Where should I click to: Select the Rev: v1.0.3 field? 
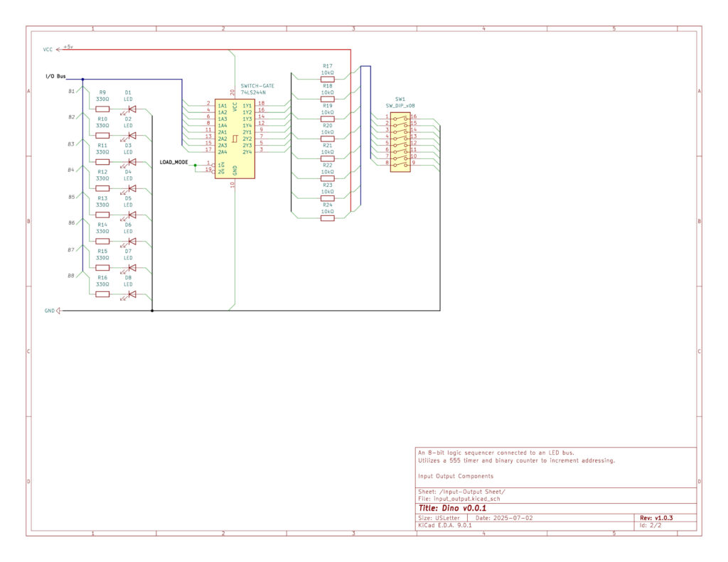coord(656,518)
